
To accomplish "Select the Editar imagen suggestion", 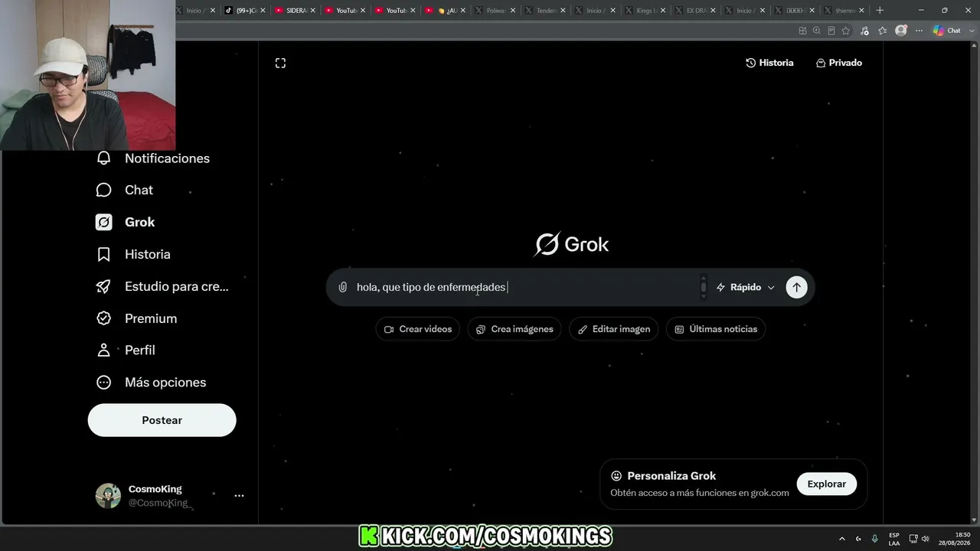I will pos(613,329).
